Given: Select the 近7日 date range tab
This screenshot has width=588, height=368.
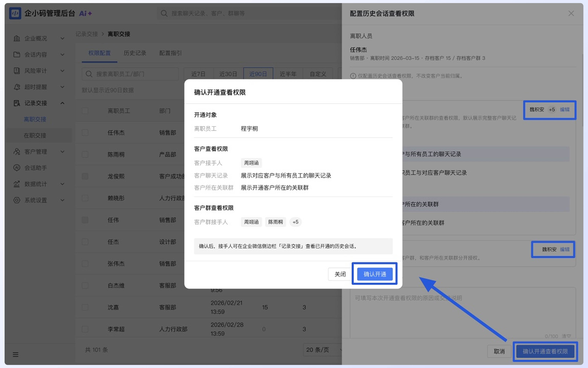Looking at the screenshot, I should tap(198, 74).
